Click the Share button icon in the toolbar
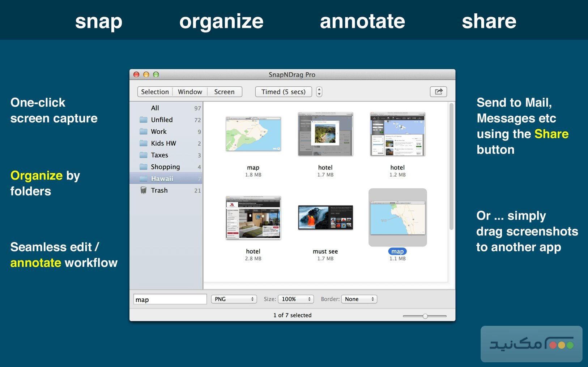This screenshot has width=588, height=367. click(438, 92)
